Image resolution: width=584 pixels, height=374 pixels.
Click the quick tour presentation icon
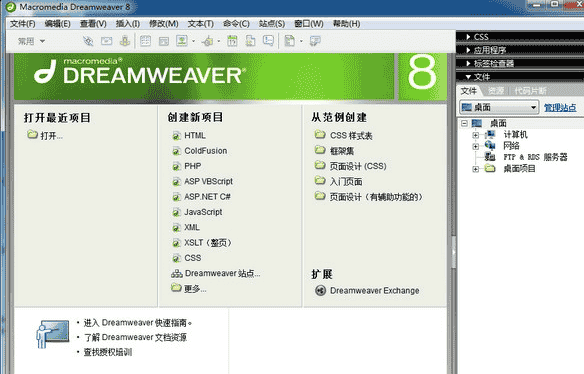(x=53, y=334)
